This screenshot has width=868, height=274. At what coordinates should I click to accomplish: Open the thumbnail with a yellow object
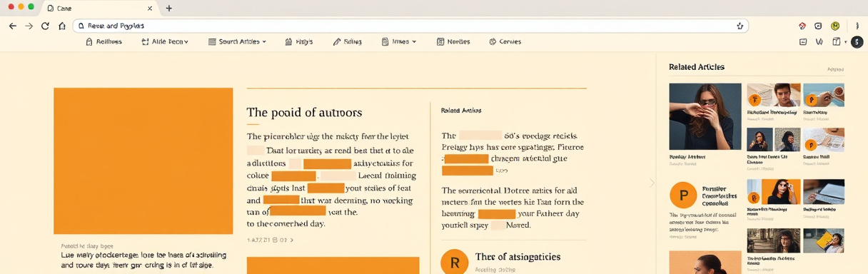[x=824, y=240]
